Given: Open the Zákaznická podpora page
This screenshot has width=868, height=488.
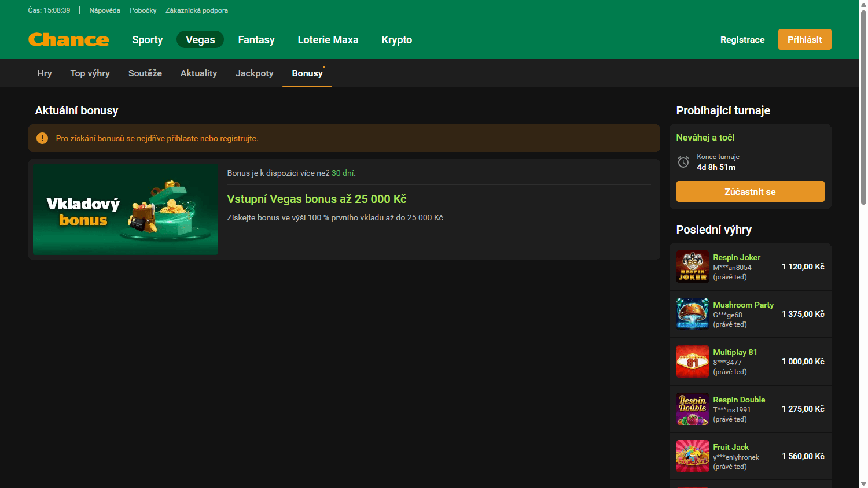Looking at the screenshot, I should tap(196, 10).
